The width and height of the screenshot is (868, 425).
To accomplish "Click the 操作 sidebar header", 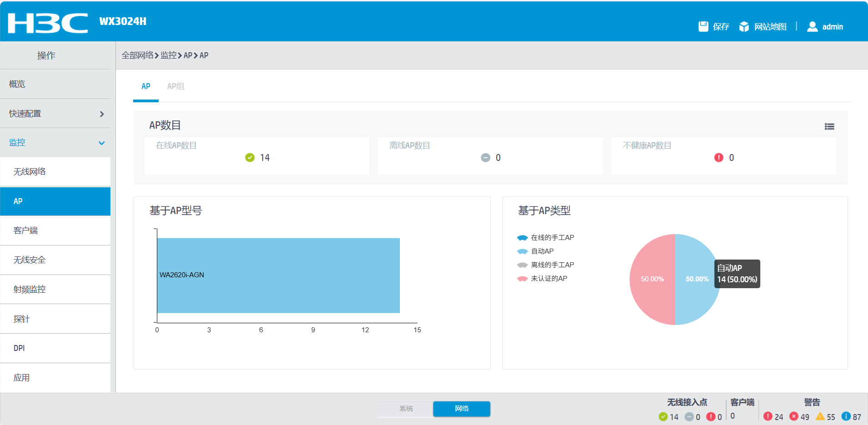I will (46, 55).
